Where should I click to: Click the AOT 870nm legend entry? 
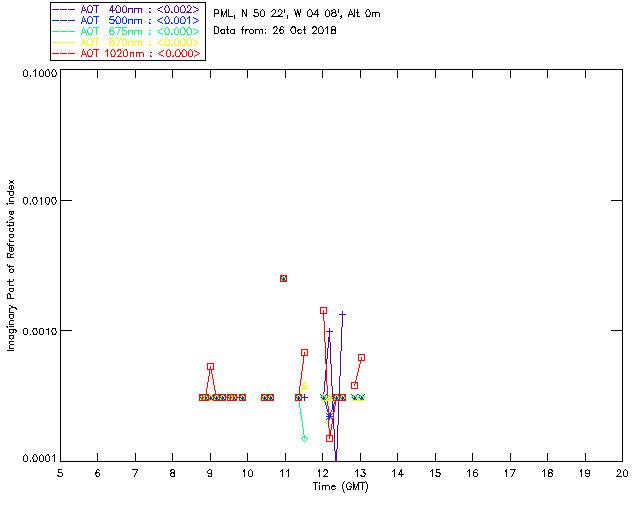click(127, 42)
